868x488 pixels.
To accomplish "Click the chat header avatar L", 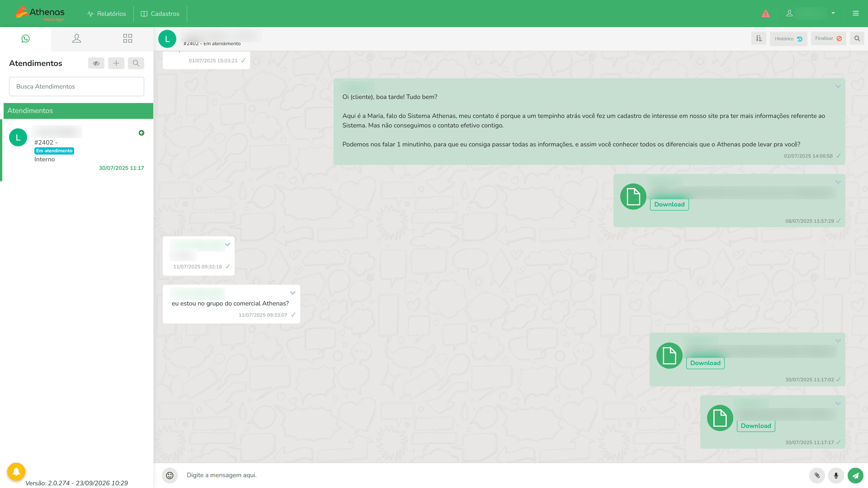I will pos(167,39).
